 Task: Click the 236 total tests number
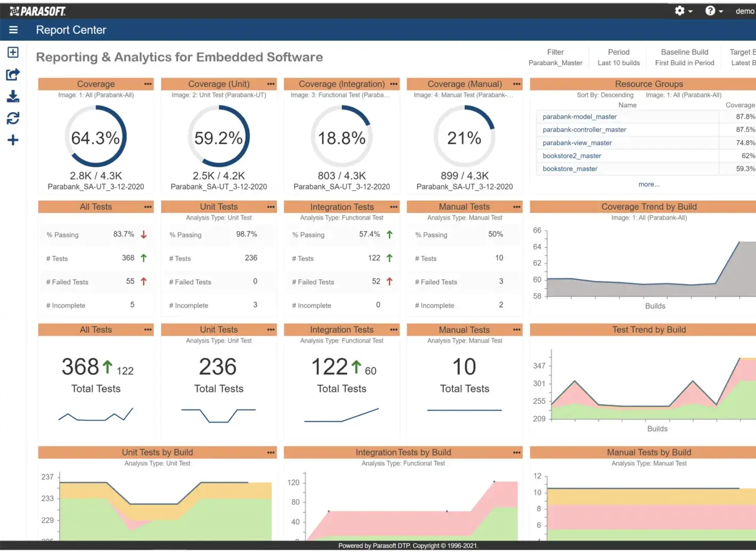point(218,367)
